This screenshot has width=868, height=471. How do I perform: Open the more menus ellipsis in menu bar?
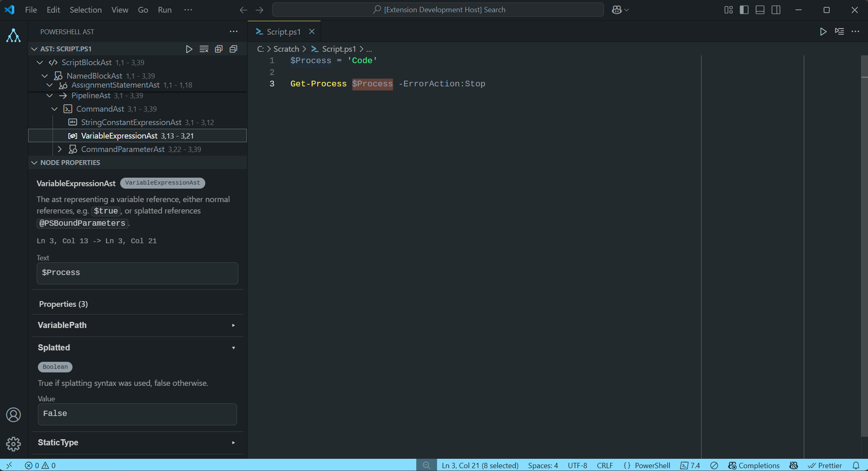[x=188, y=10]
